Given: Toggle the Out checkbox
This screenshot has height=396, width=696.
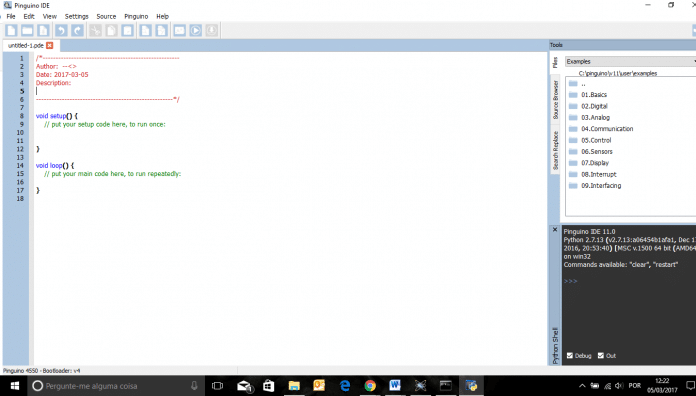Looking at the screenshot, I should (601, 356).
